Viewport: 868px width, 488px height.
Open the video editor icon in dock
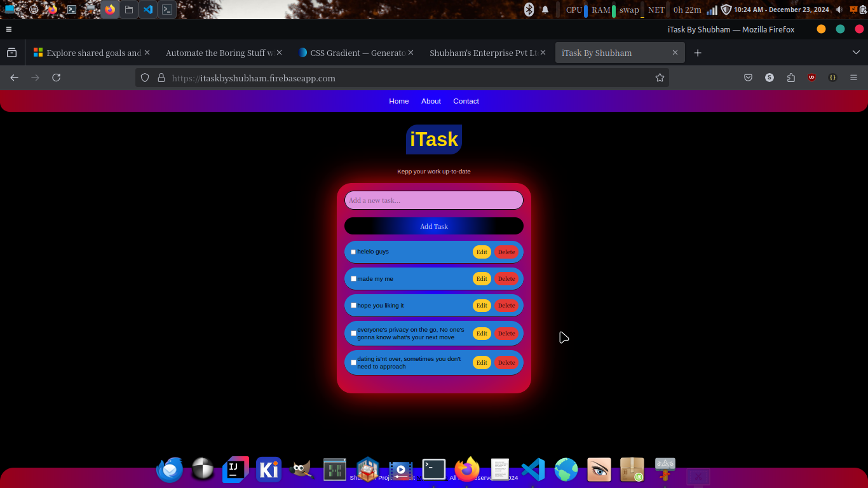[401, 471]
